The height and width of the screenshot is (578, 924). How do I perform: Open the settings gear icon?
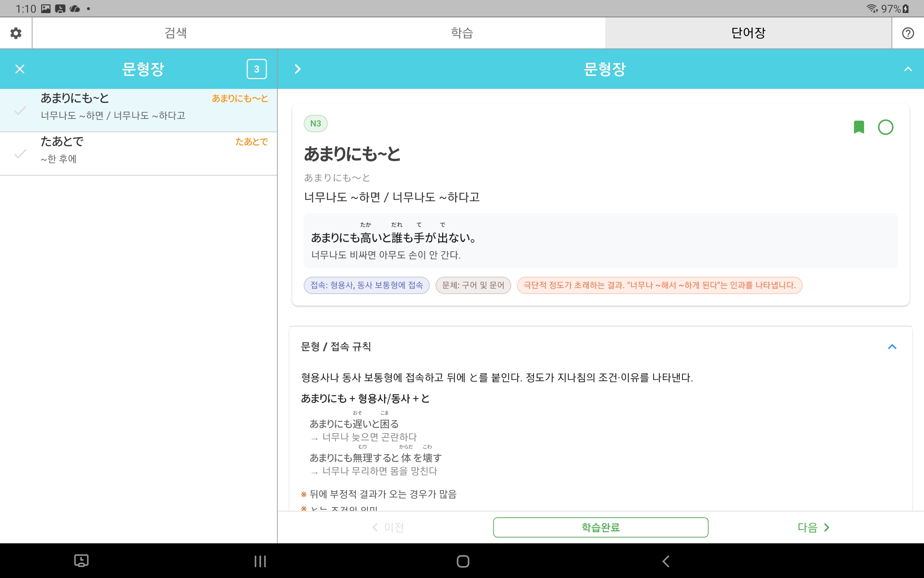16,33
